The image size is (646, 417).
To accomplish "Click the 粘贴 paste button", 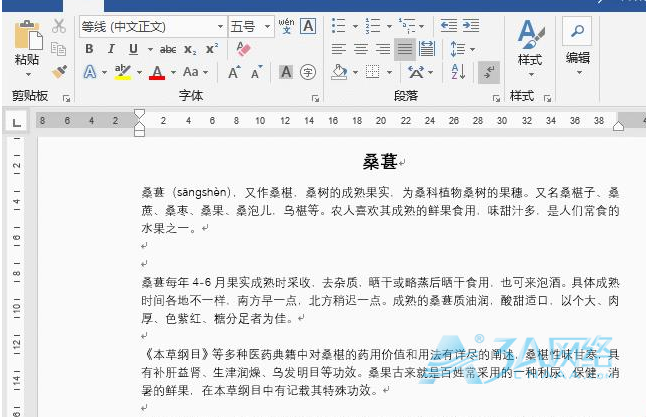I will click(27, 45).
